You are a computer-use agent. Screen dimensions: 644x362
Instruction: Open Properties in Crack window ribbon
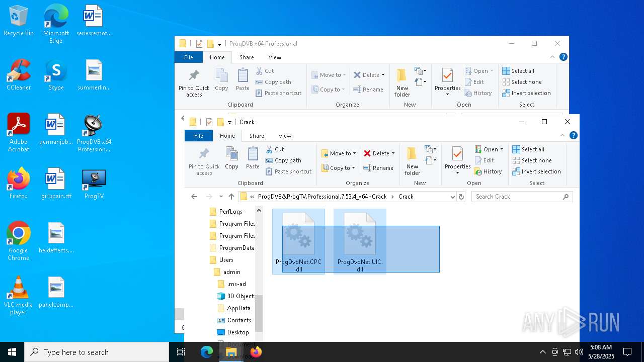(457, 157)
